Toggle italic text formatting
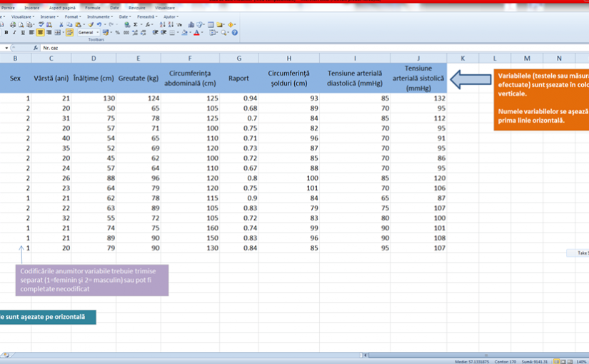 point(14,32)
